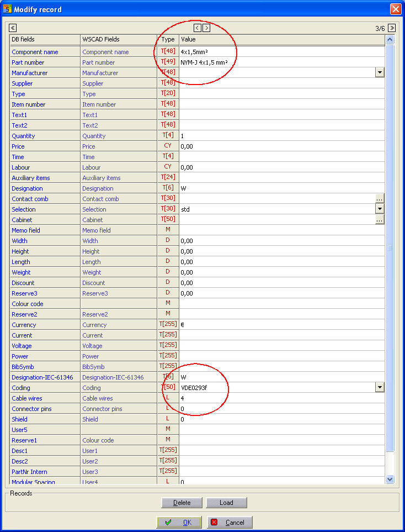The width and height of the screenshot is (405, 532).
Task: Click the Type column header
Action: click(168, 39)
